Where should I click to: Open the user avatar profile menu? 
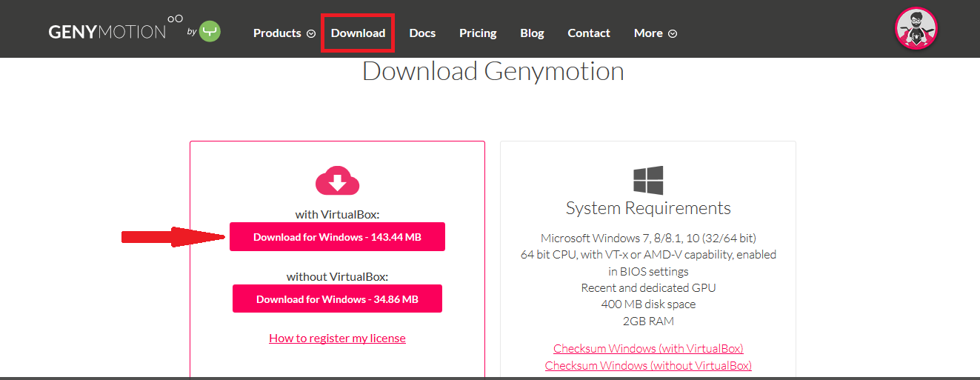click(x=917, y=29)
